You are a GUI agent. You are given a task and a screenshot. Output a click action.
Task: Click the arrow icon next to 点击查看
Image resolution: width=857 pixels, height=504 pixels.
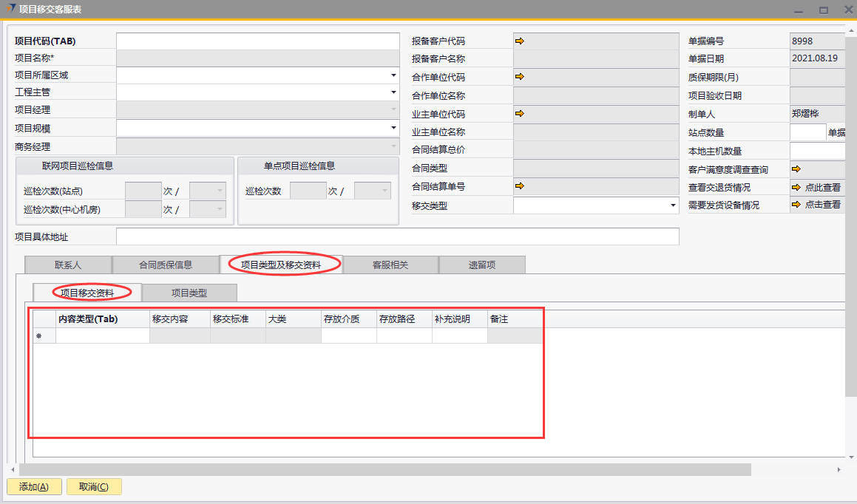(796, 205)
